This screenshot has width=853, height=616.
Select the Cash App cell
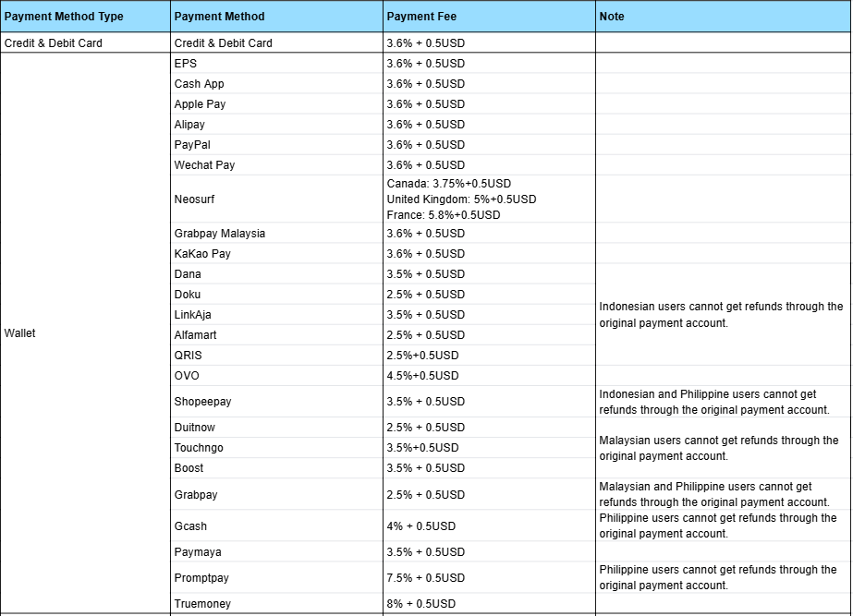199,84
